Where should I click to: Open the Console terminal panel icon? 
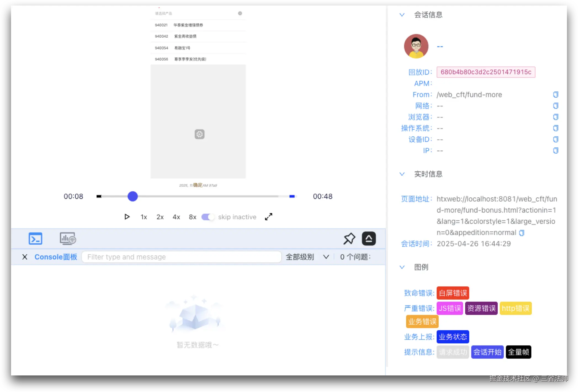click(35, 239)
